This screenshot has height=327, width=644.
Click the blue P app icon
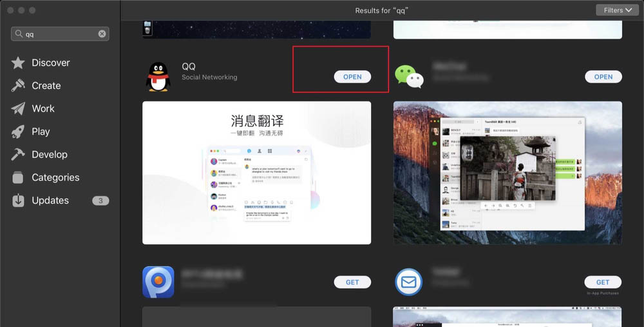pyautogui.click(x=158, y=282)
